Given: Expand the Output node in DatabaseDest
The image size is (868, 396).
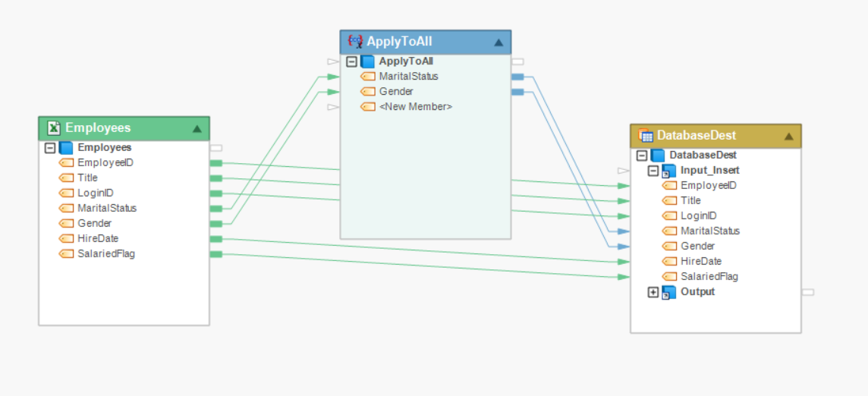Looking at the screenshot, I should pos(653,292).
